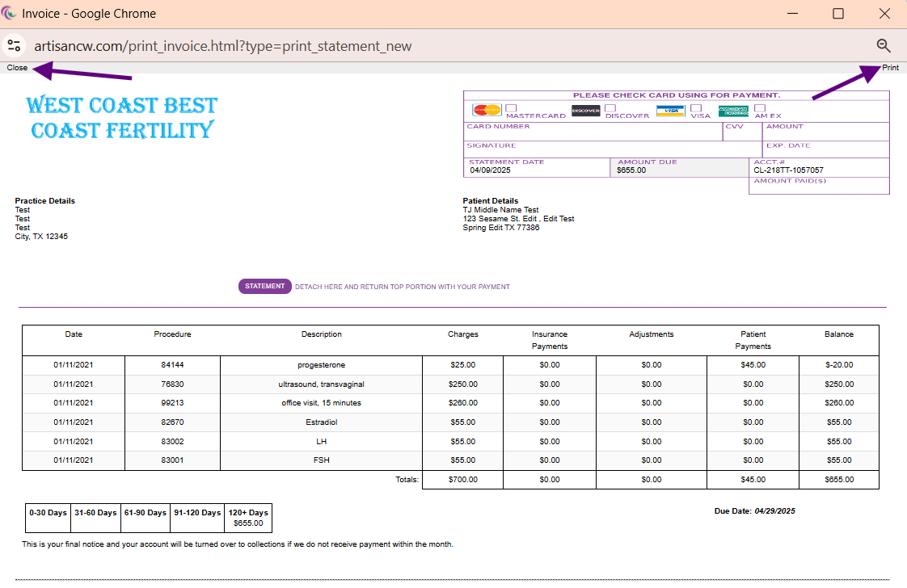
Task: Click the CVV field
Action: (x=741, y=134)
